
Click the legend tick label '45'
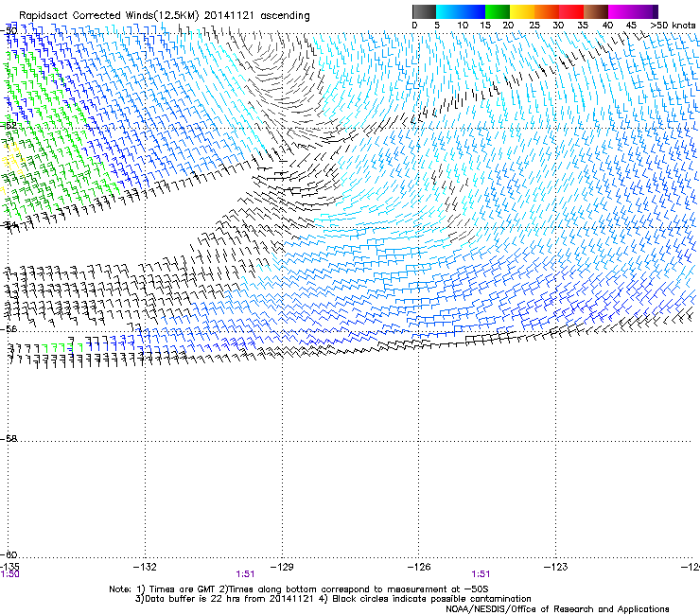(x=631, y=26)
